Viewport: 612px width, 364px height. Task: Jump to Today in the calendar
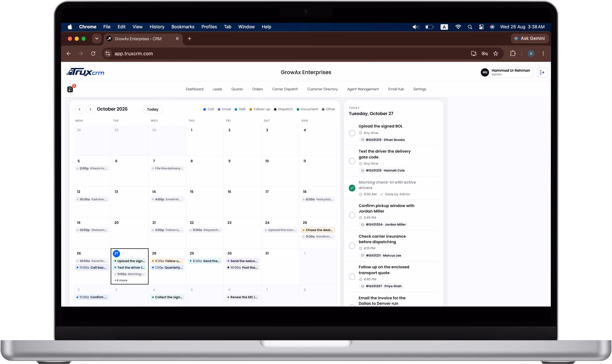click(152, 109)
